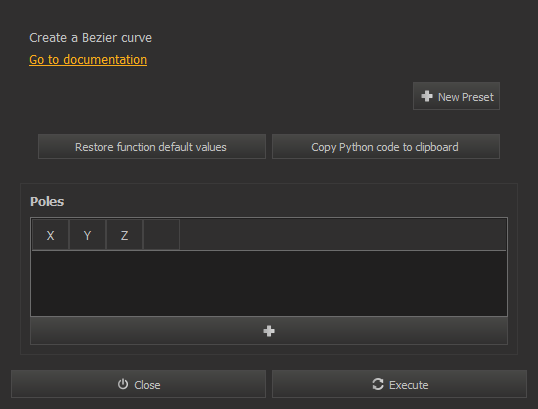Add a pole row using the plus bar
This screenshot has width=538, height=409.
tap(269, 331)
